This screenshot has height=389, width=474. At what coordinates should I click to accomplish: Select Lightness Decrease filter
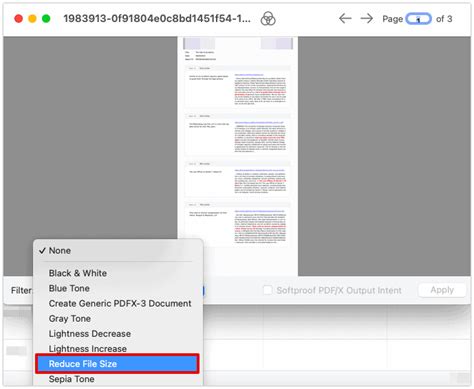pos(118,334)
